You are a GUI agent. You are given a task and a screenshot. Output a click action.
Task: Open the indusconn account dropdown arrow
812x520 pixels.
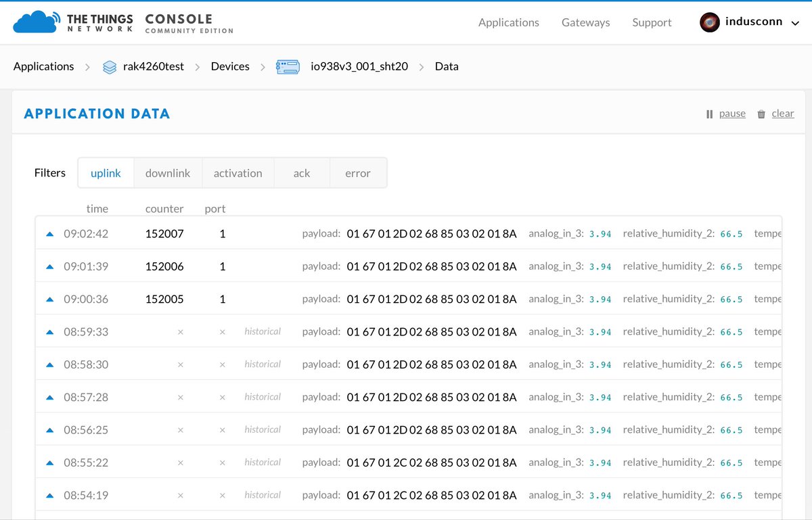[x=796, y=22]
